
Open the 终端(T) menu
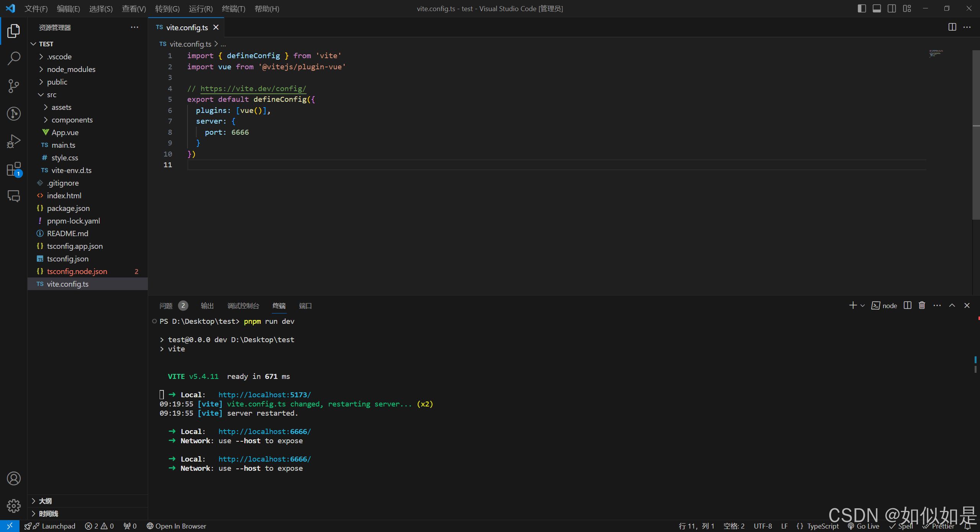(233, 8)
